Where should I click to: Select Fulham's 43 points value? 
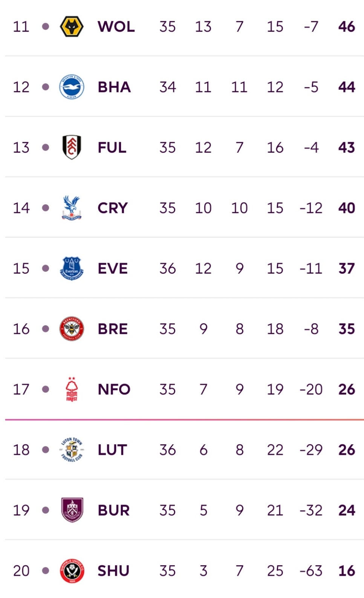point(347,147)
